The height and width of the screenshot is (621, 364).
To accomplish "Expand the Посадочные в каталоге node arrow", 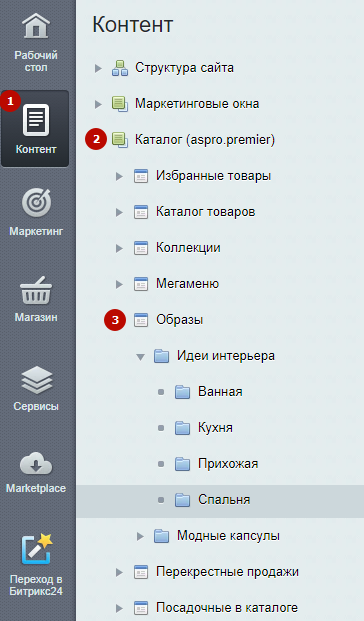I will coord(119,608).
